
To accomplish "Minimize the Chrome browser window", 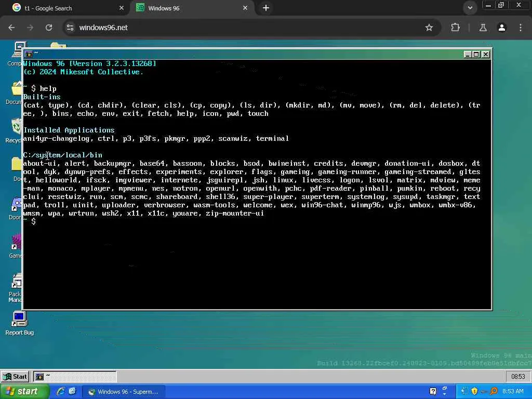I will tap(488, 5).
